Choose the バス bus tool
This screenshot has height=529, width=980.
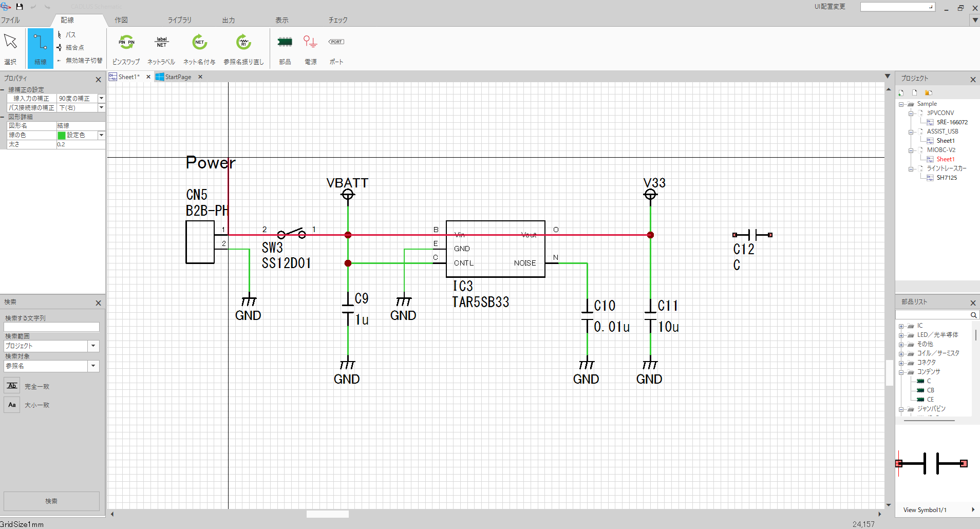(x=67, y=35)
